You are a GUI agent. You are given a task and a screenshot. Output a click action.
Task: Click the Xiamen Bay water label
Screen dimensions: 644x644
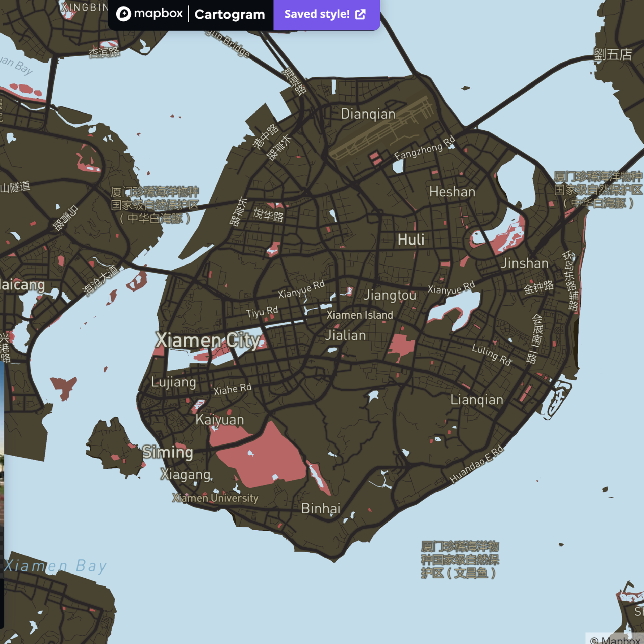pos(55,566)
